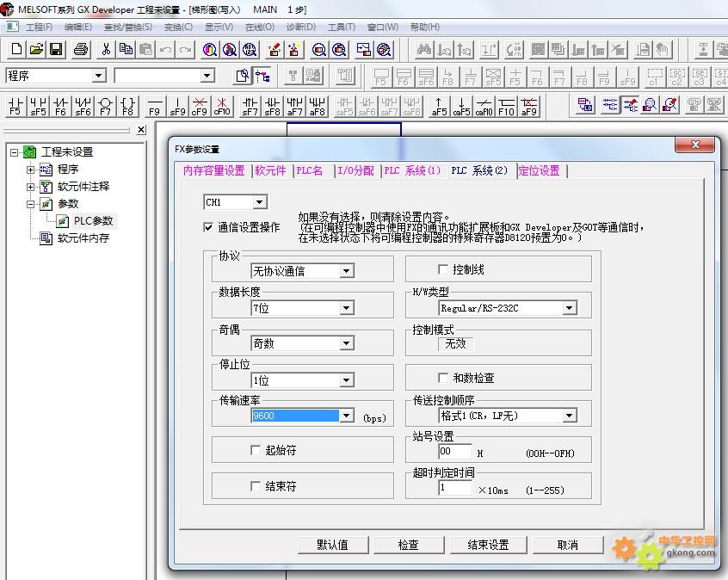Open the 传输速率 9600 dropdown
This screenshot has height=580, width=728.
click(x=346, y=415)
